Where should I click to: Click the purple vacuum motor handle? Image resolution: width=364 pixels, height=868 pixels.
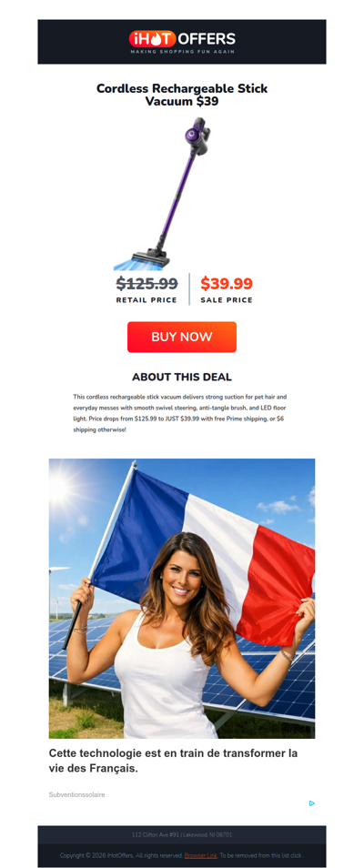click(x=197, y=136)
